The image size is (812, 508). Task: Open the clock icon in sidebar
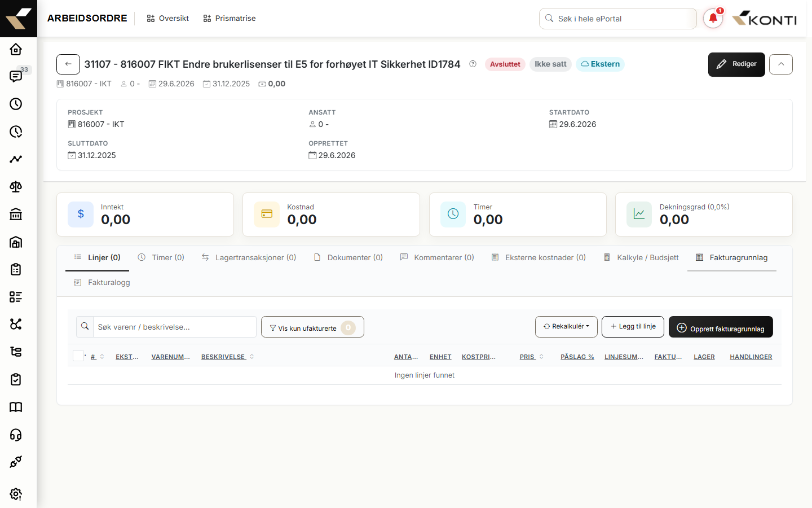point(16,104)
